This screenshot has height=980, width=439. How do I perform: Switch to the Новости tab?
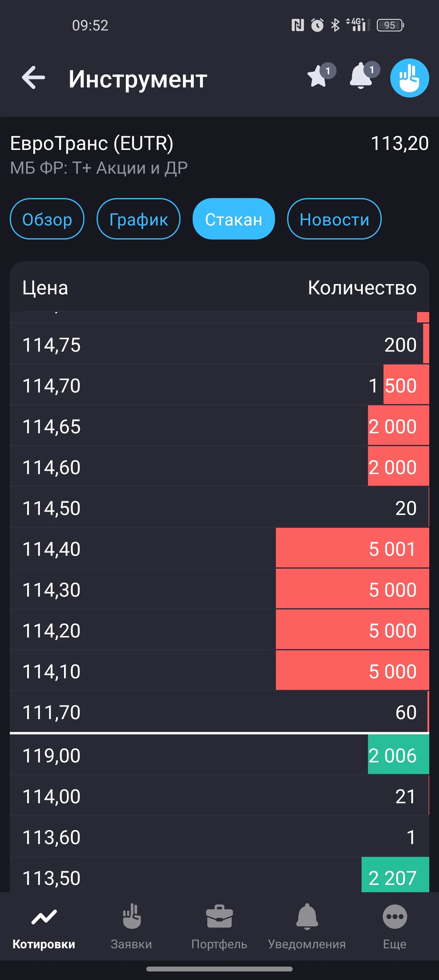point(334,219)
